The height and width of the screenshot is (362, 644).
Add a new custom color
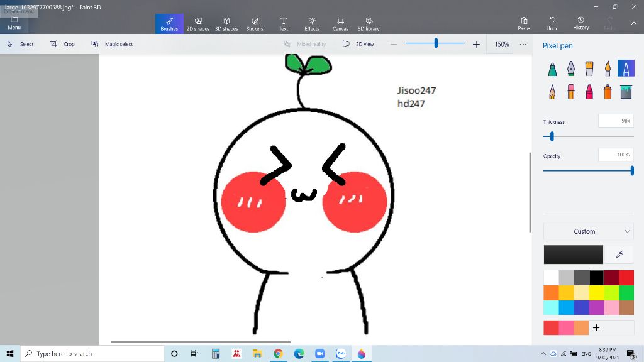[x=596, y=327]
